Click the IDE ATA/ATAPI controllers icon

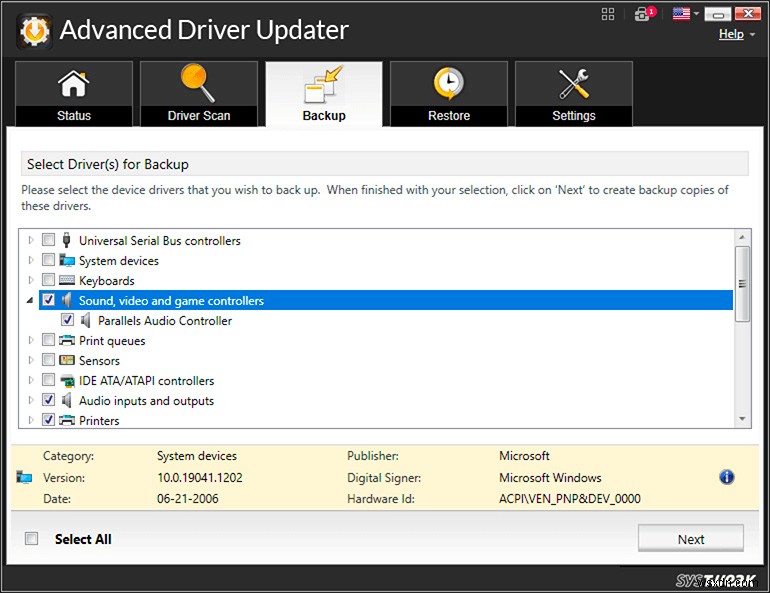point(67,380)
